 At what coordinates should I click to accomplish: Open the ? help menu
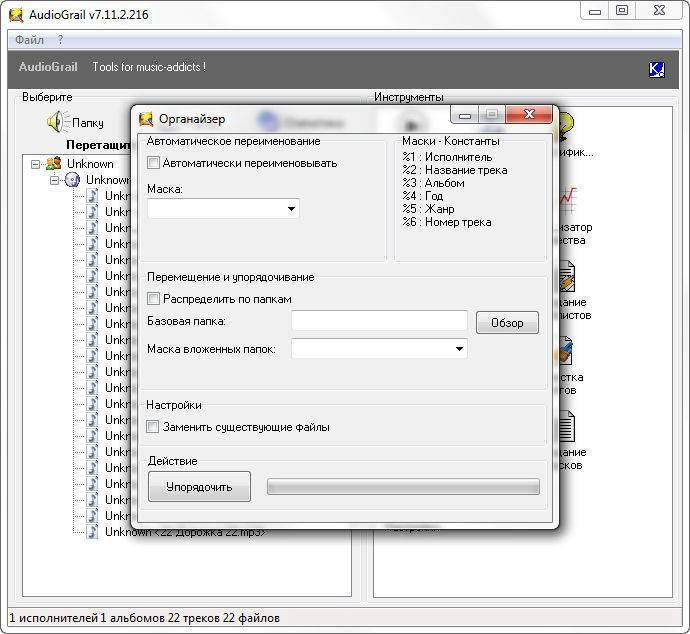(x=60, y=40)
